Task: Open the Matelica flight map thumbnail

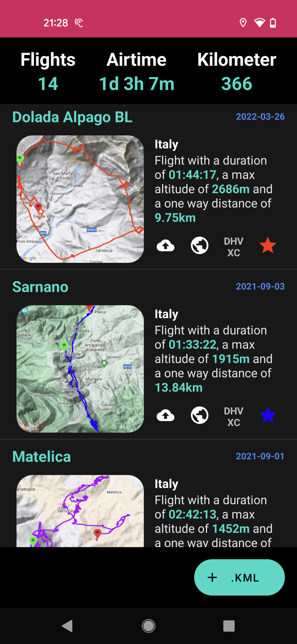Action: tap(80, 511)
